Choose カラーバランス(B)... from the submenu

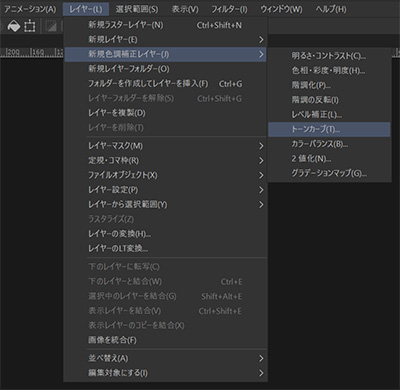pyautogui.click(x=329, y=144)
